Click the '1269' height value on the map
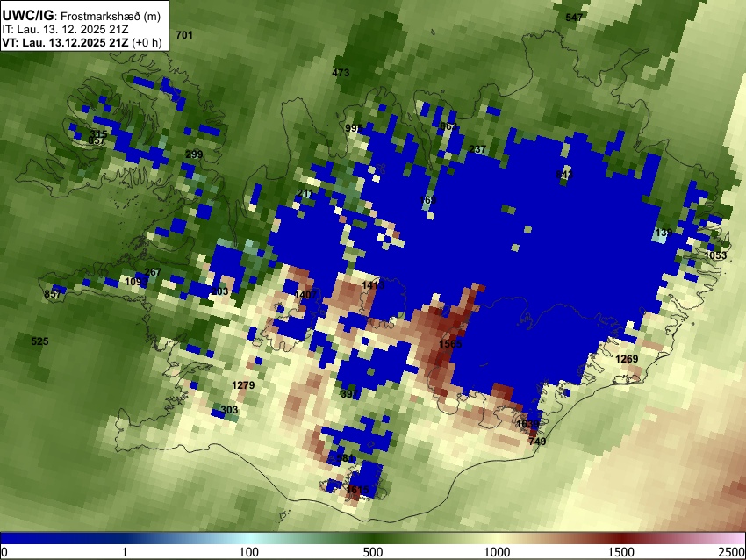746x560 pixels. [x=627, y=359]
